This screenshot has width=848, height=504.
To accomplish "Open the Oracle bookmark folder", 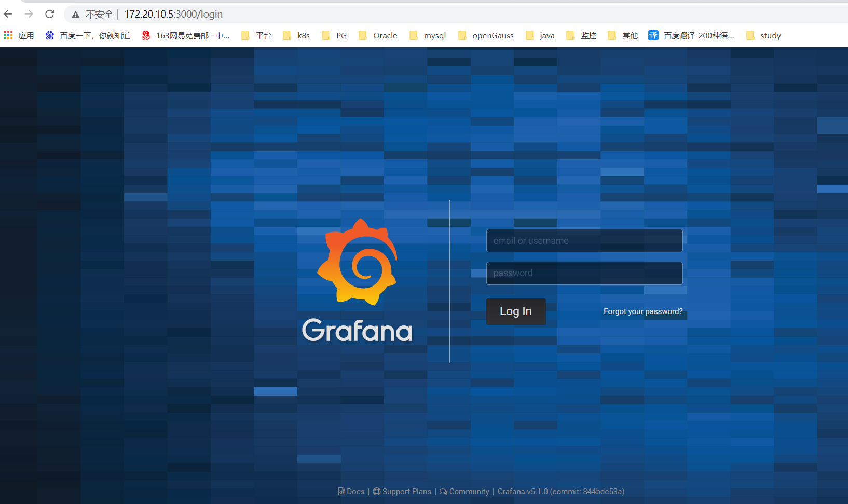I will 378,35.
